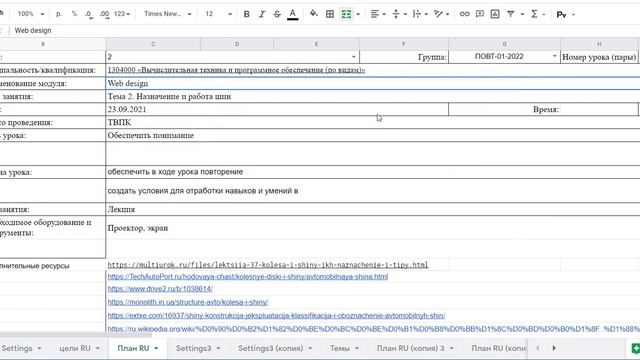Select cell containing ТВПК

[373, 122]
